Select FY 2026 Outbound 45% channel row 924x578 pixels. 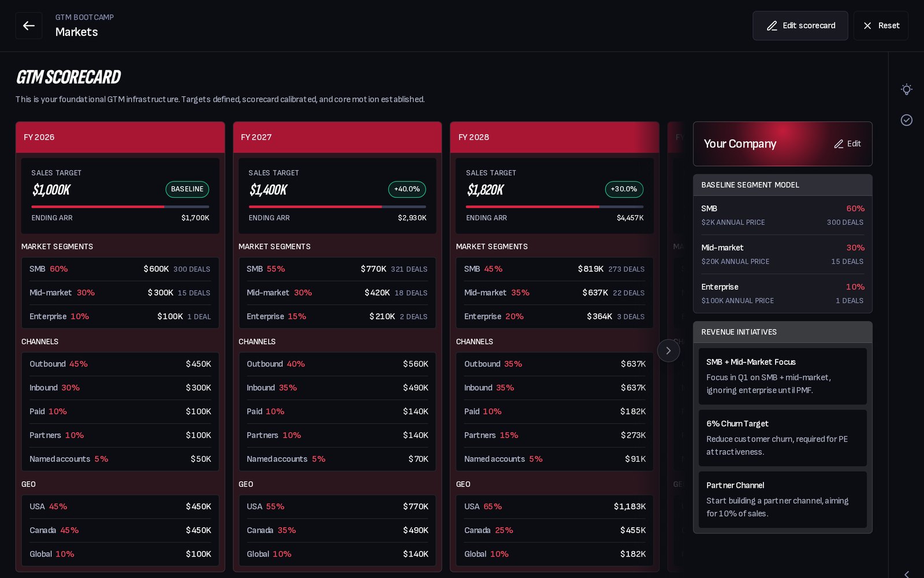pyautogui.click(x=120, y=364)
